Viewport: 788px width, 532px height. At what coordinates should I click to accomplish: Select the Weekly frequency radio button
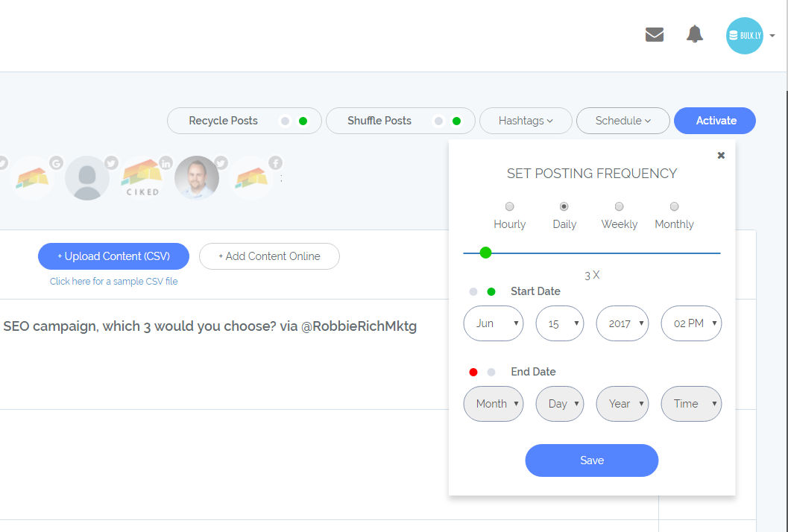pyautogui.click(x=619, y=206)
